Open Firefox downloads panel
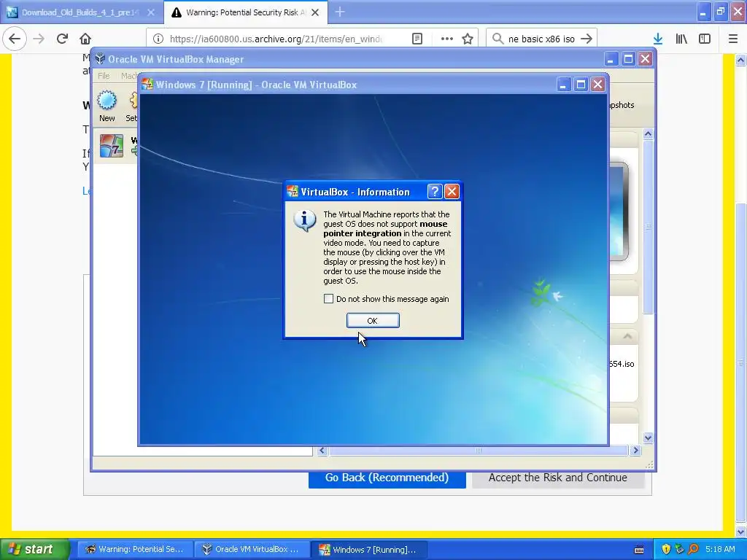Viewport: 747px width, 560px height. point(658,39)
